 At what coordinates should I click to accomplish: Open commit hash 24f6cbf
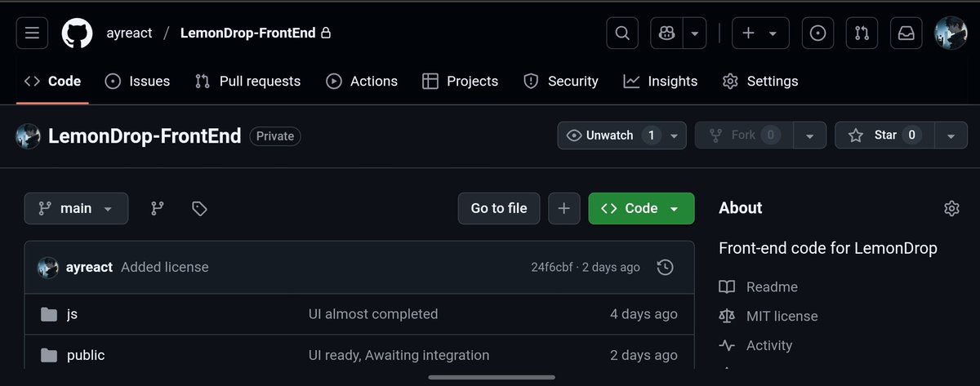click(x=551, y=267)
